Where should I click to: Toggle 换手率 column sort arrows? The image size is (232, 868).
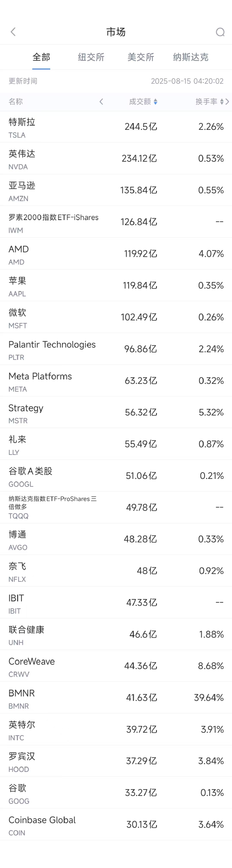(x=222, y=102)
